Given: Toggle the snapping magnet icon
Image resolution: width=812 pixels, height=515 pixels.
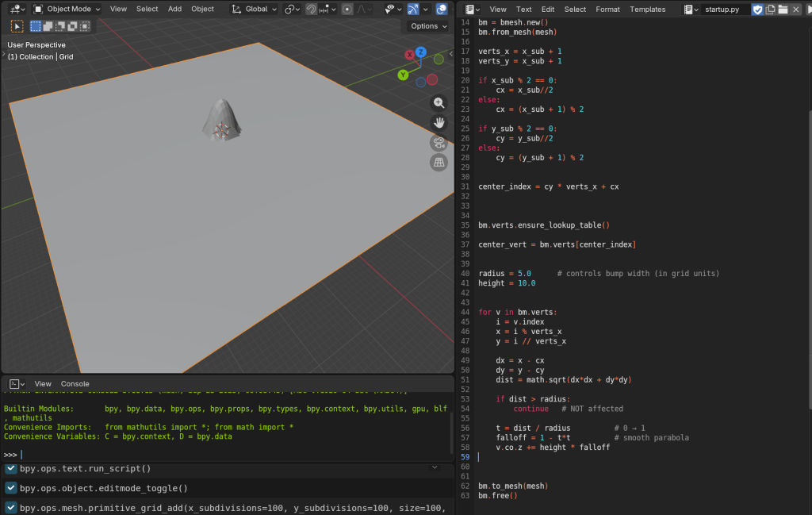Looking at the screenshot, I should pyautogui.click(x=312, y=10).
